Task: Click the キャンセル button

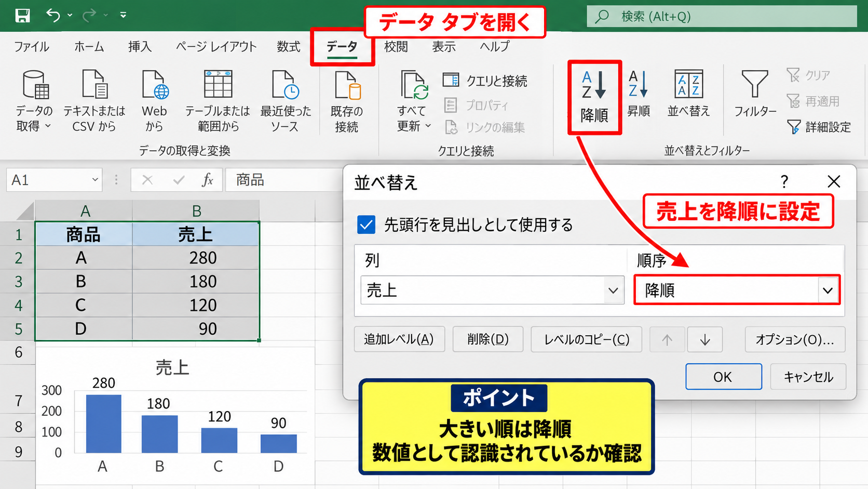Action: click(x=808, y=377)
